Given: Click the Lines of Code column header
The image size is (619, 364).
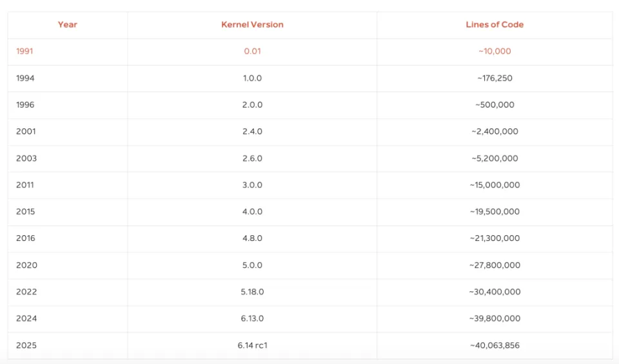Looking at the screenshot, I should [x=495, y=24].
